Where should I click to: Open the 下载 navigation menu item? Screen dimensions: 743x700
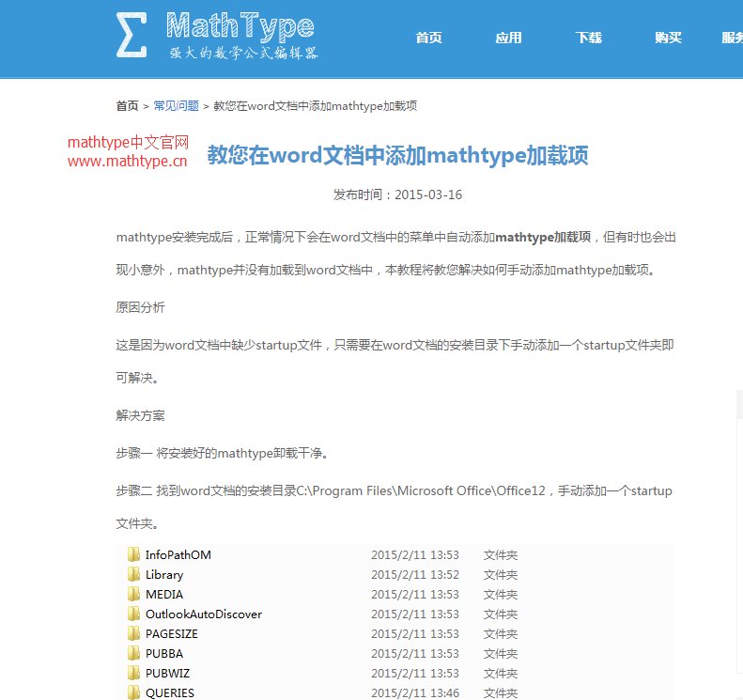click(589, 38)
